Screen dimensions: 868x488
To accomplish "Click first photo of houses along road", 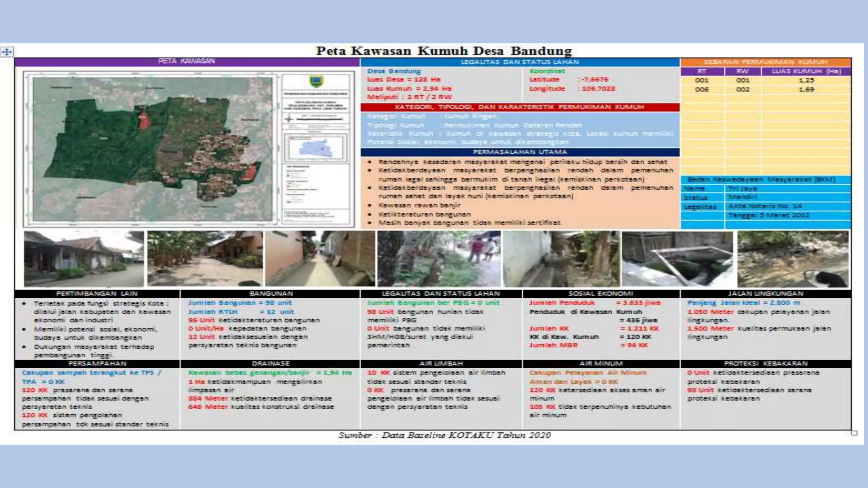I will pos(83,259).
